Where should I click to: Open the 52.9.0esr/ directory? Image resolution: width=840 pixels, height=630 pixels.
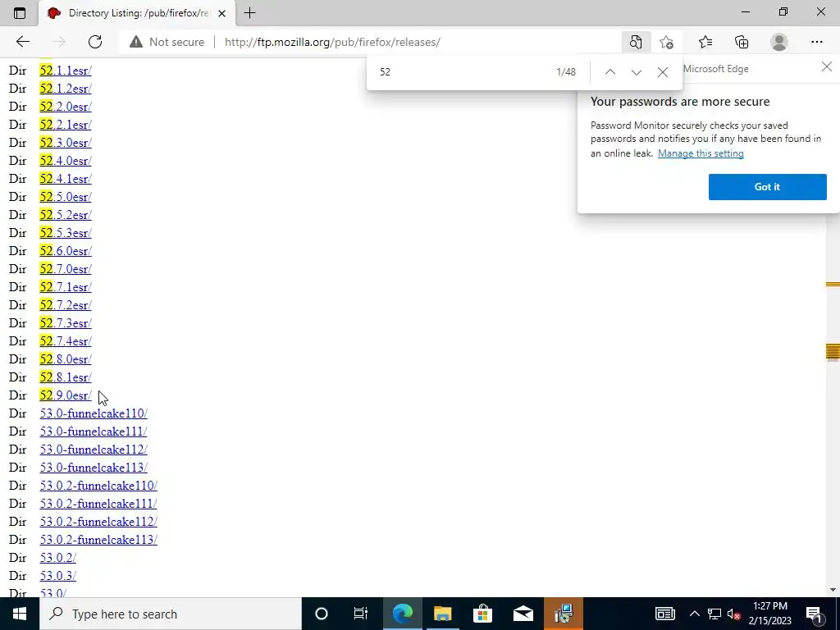pyautogui.click(x=66, y=395)
